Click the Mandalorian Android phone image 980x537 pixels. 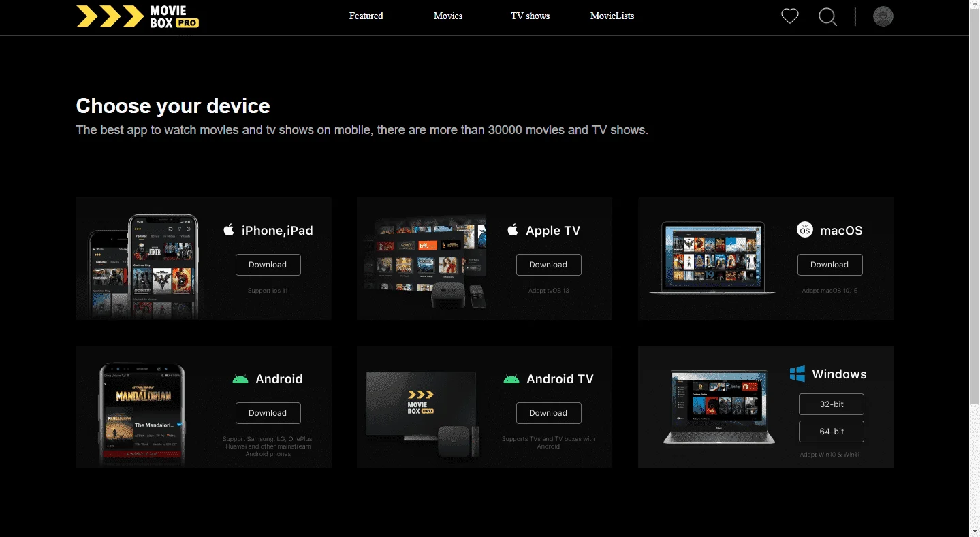pos(142,414)
